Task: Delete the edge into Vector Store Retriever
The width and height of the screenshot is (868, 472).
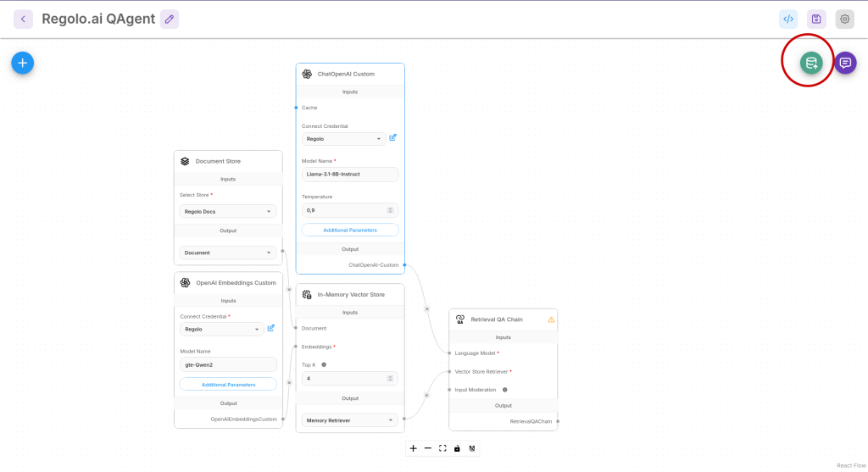Action: tap(426, 395)
